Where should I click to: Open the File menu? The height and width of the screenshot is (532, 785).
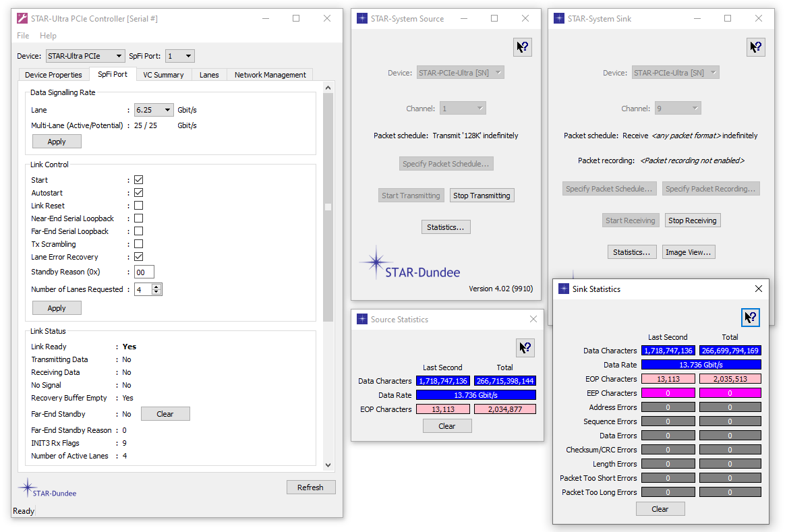[x=23, y=36]
